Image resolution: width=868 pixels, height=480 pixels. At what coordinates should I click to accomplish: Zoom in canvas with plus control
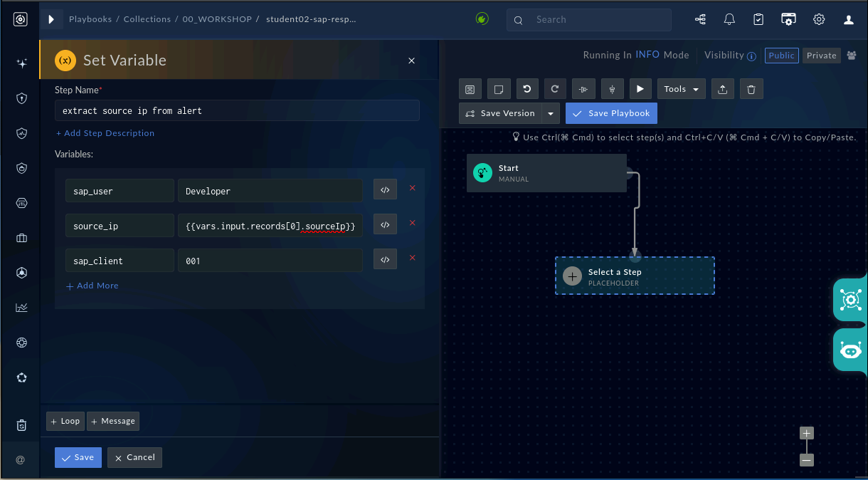coord(806,433)
